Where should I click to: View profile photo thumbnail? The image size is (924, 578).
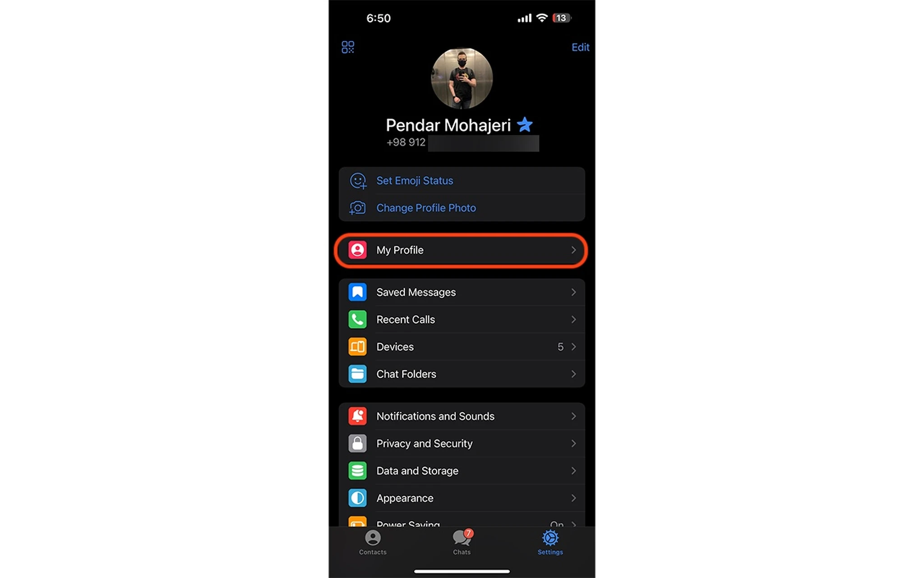pyautogui.click(x=461, y=79)
